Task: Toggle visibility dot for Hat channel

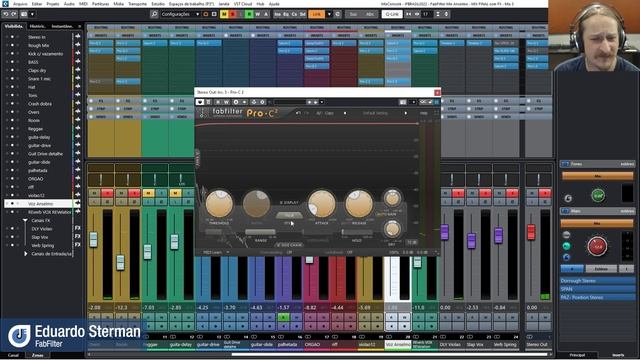Action: tap(12, 87)
